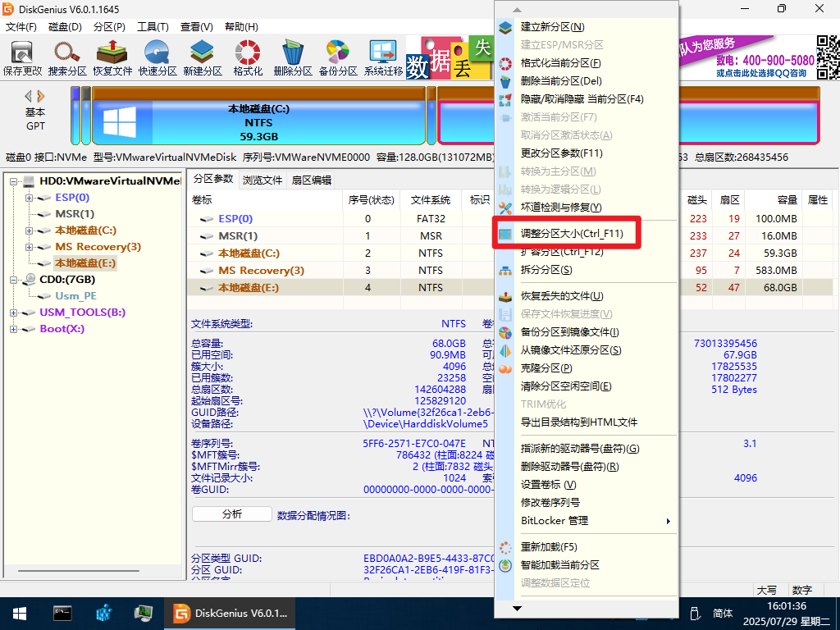Click the taskbar clock 16:01:36
Screen dimensions: 840x630
787,606
